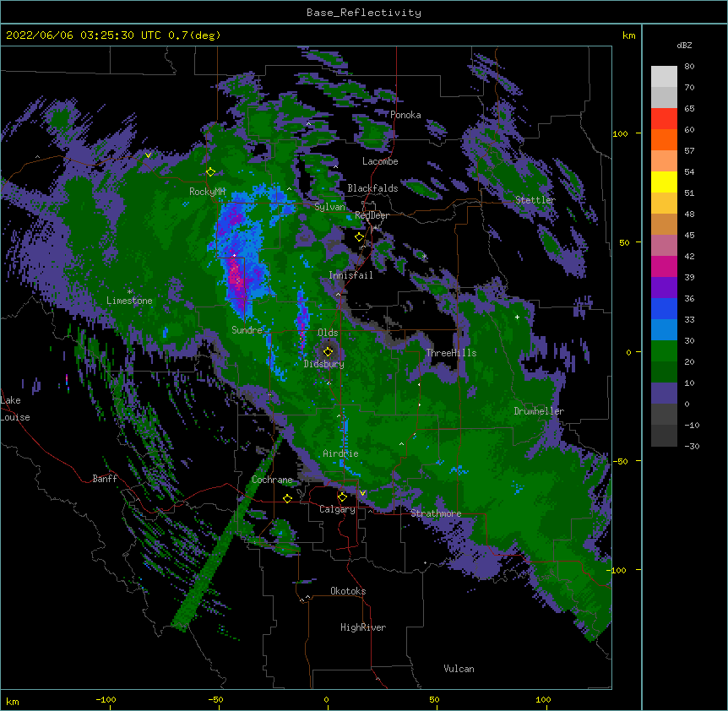Click the yellow V marker northwest of RockyMH
Screen dimensions: 728x711
148,155
